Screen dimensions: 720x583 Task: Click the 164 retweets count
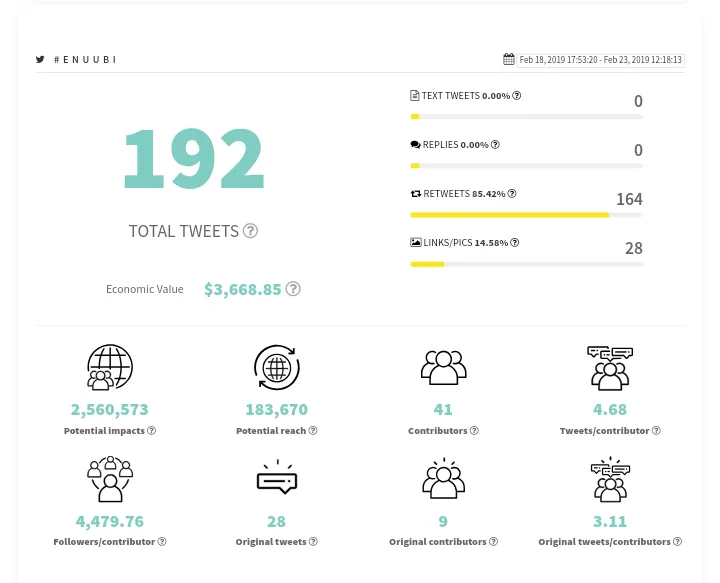point(630,199)
